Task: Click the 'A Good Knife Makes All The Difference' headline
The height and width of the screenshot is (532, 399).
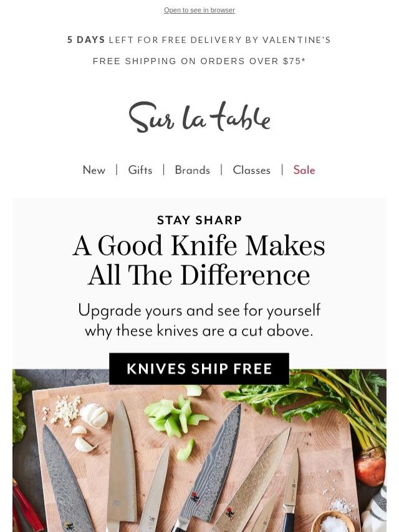Action: click(199, 260)
